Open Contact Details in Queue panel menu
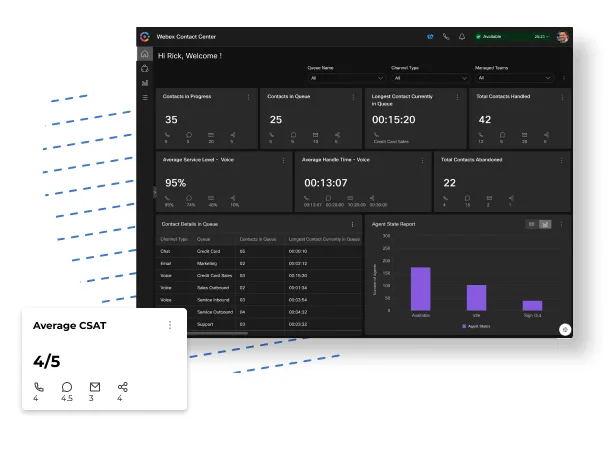The height and width of the screenshot is (450, 608). 352,224
